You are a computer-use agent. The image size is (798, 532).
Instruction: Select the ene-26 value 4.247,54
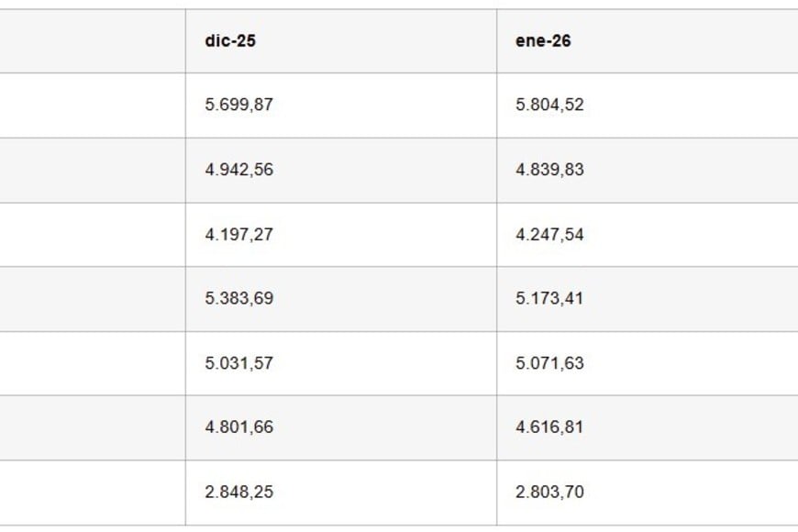pyautogui.click(x=549, y=234)
